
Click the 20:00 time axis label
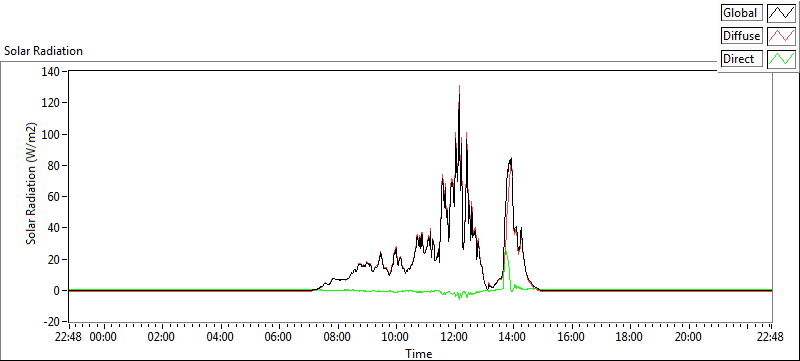(x=688, y=337)
